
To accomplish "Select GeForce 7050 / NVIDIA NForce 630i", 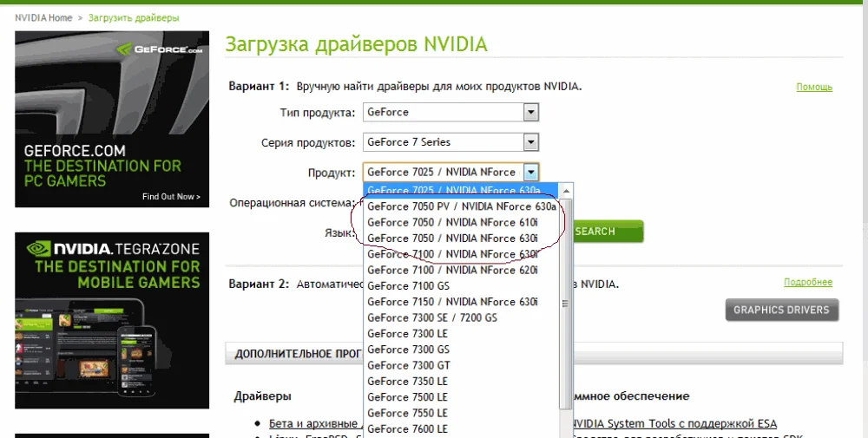I will tap(462, 239).
